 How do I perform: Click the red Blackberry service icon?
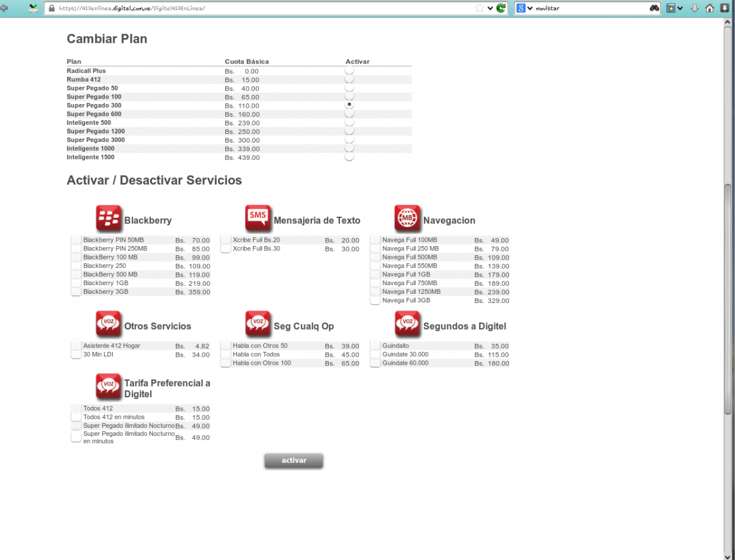[109, 218]
